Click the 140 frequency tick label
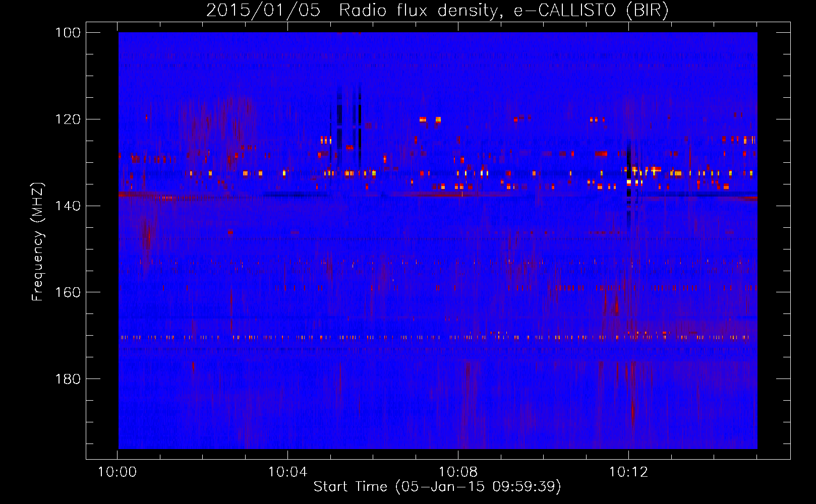This screenshot has width=816, height=504. coord(68,206)
